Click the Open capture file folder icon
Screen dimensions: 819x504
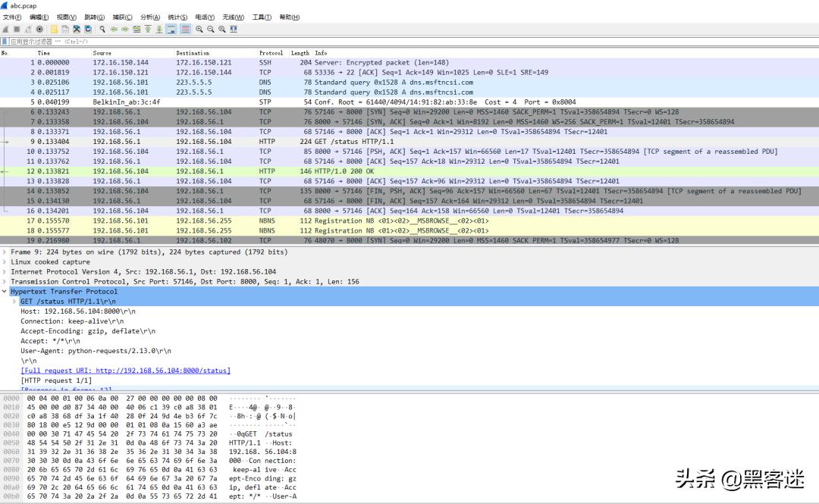pos(55,29)
